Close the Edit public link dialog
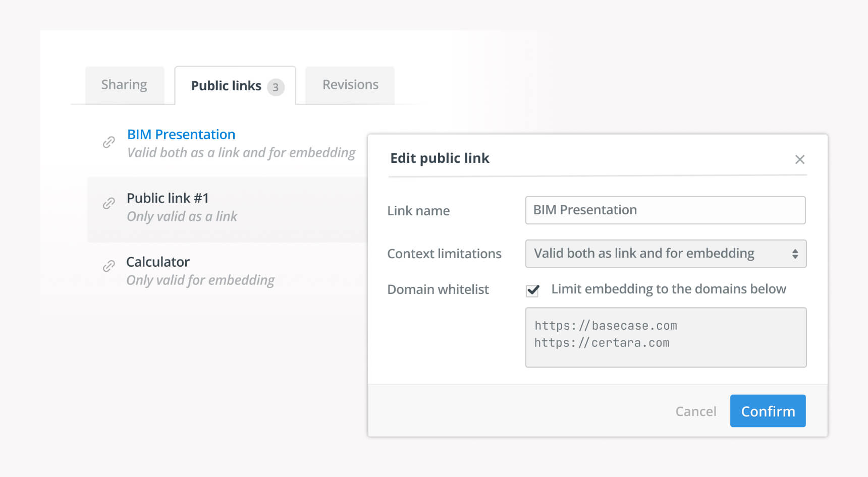Image resolution: width=868 pixels, height=477 pixels. 800,159
